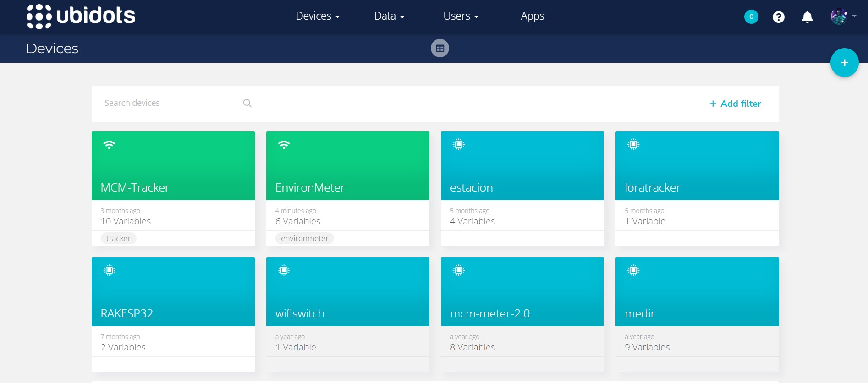
Task: Click the chip icon on wifiswitch card
Action: (284, 270)
